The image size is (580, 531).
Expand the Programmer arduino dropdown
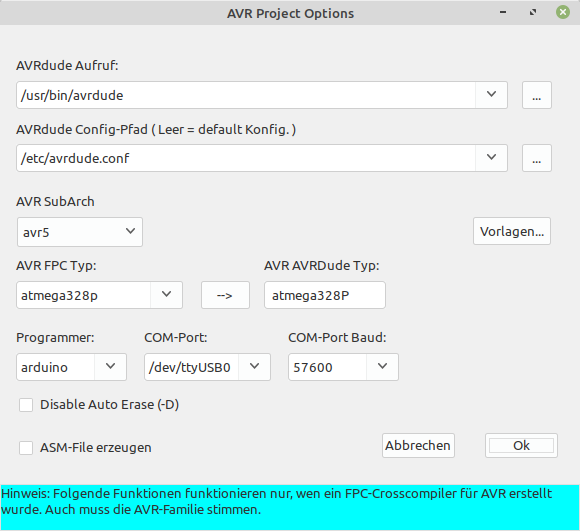coord(111,367)
